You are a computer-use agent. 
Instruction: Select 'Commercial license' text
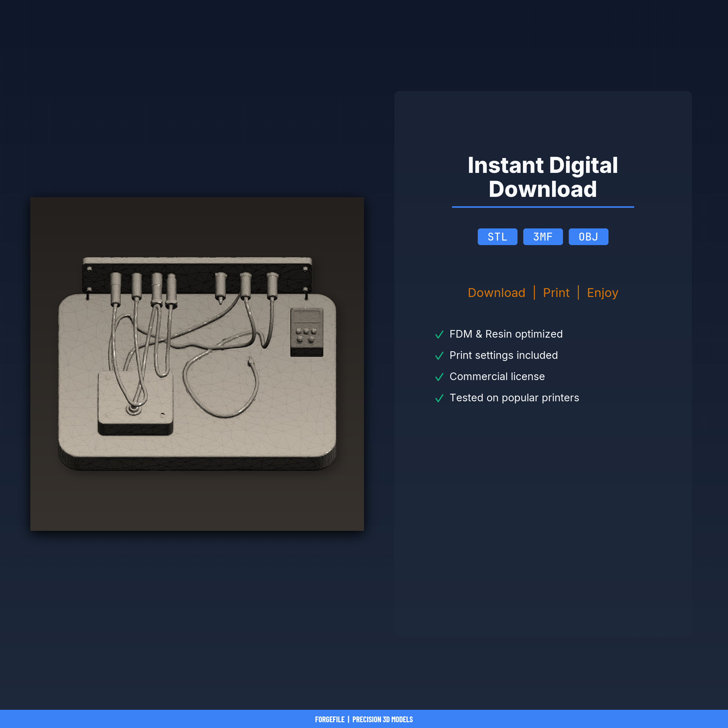click(497, 376)
